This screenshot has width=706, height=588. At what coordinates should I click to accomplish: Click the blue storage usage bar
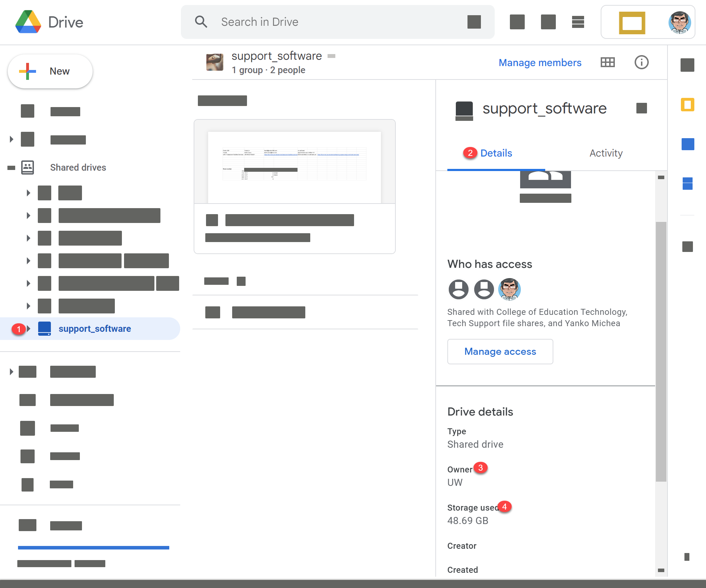point(93,547)
